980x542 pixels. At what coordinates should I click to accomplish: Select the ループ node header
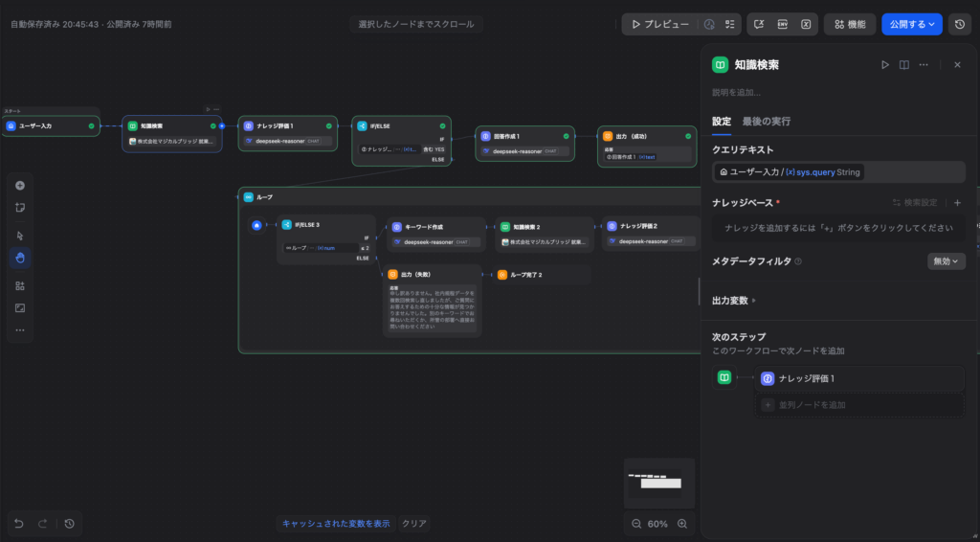point(469,197)
